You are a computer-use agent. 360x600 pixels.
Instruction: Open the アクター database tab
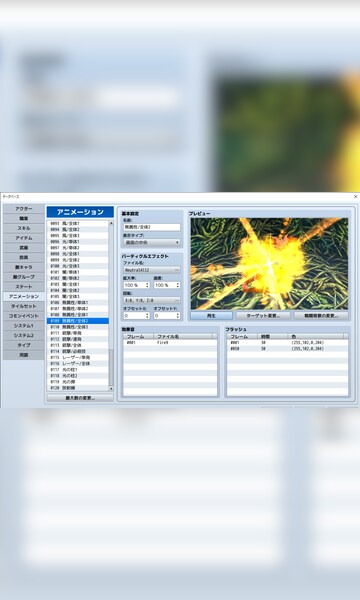pyautogui.click(x=24, y=209)
